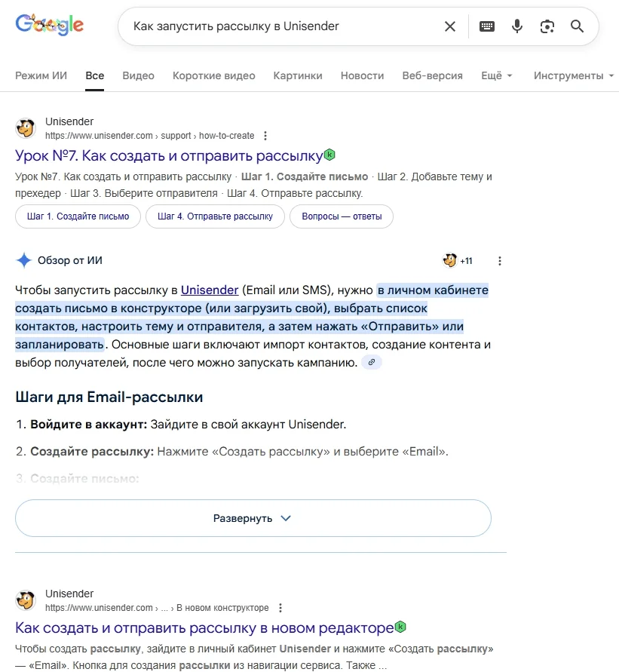Click the Шаг 1. Создайте письмо chip
This screenshot has height=672, width=619.
78,216
